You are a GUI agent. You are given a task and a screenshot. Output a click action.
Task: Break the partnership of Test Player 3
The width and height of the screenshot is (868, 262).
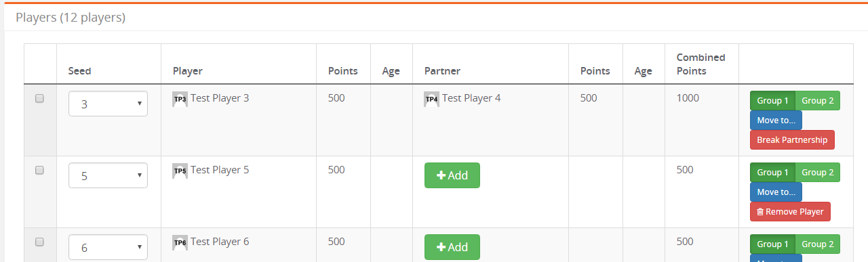pyautogui.click(x=792, y=139)
